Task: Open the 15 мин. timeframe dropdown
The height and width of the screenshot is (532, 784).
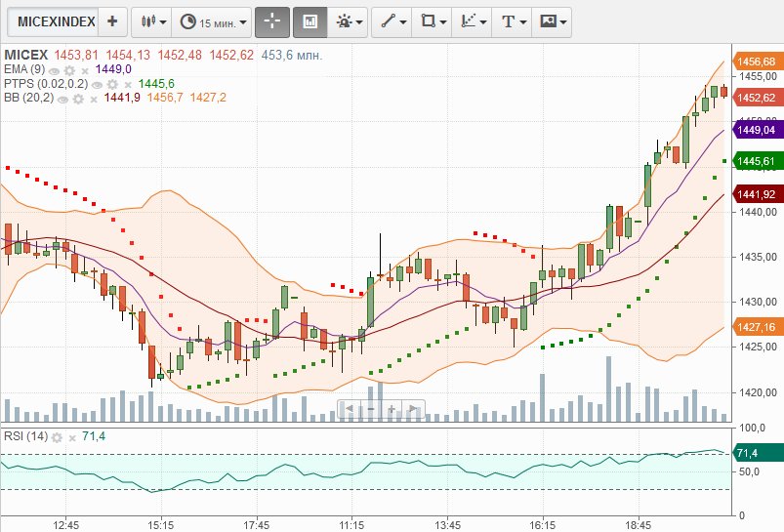Action: click(x=214, y=20)
